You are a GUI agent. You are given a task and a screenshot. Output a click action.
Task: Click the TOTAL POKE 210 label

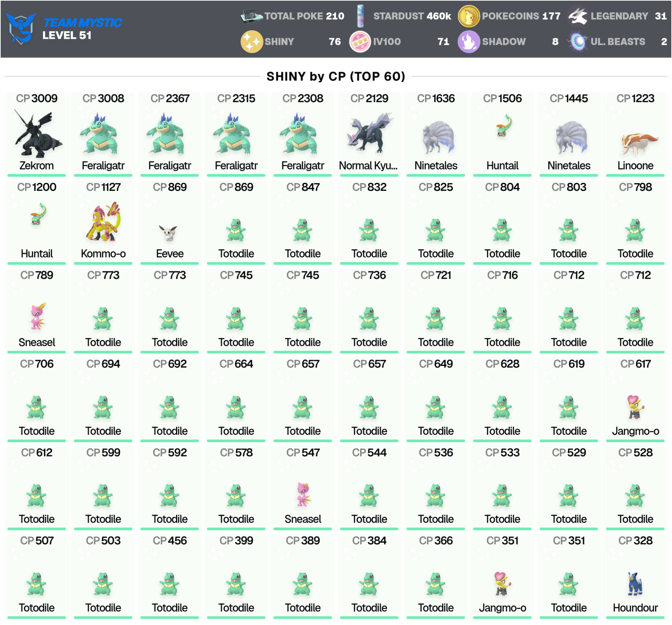[304, 16]
